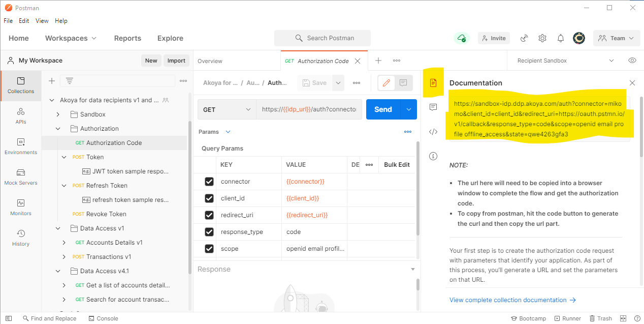Screen dimensions: 644x324
Task: Click the Invite button
Action: pos(494,38)
